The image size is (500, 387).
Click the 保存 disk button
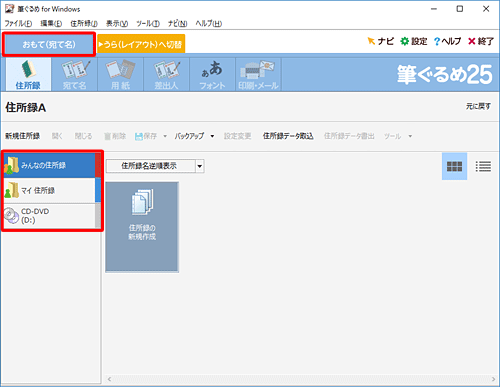(x=146, y=136)
